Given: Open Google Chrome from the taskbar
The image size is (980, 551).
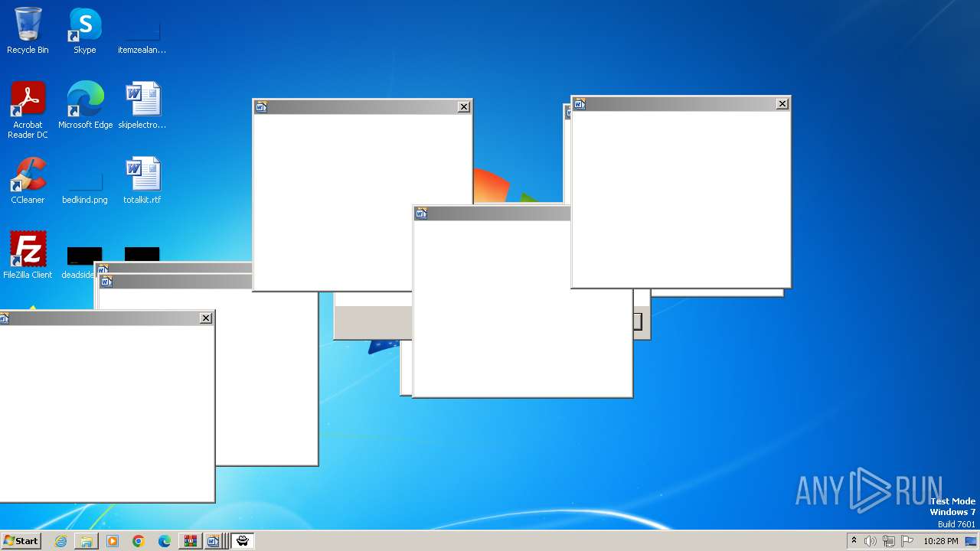Looking at the screenshot, I should click(x=139, y=541).
